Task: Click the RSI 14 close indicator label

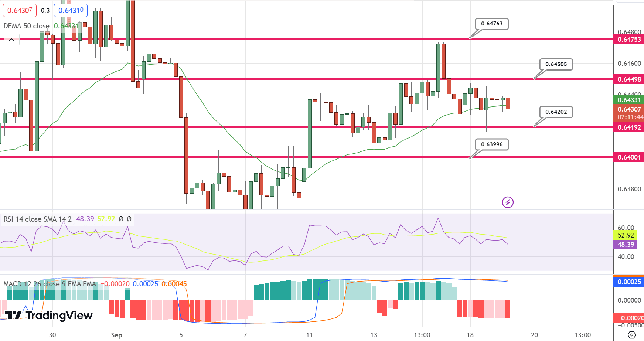Action: point(38,219)
